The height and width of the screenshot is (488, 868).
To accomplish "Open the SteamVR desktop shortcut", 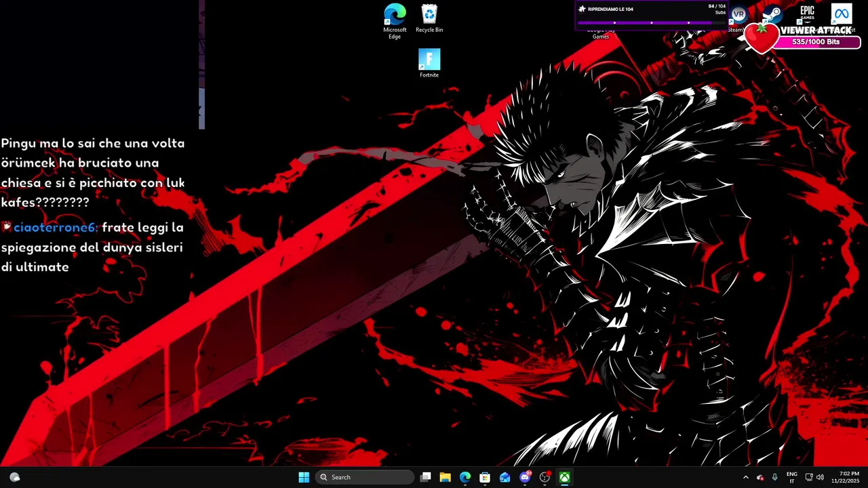I will coord(738,18).
